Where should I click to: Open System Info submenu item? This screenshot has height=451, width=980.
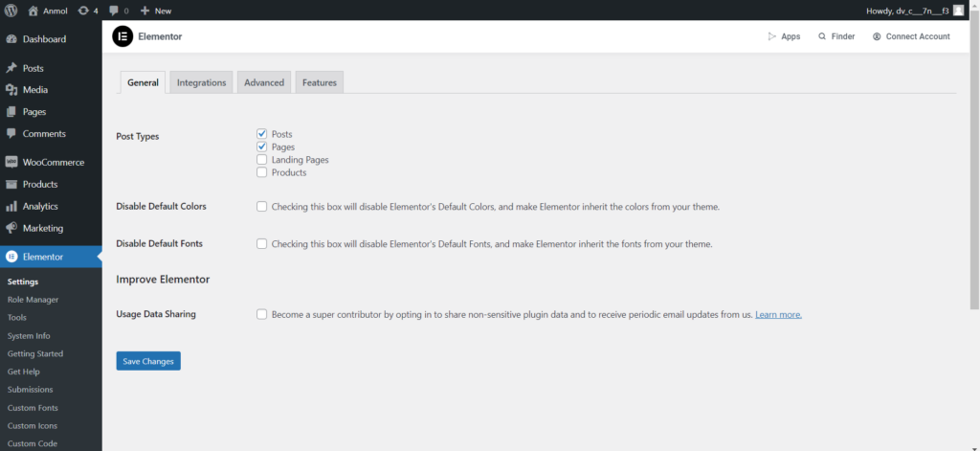(x=29, y=336)
